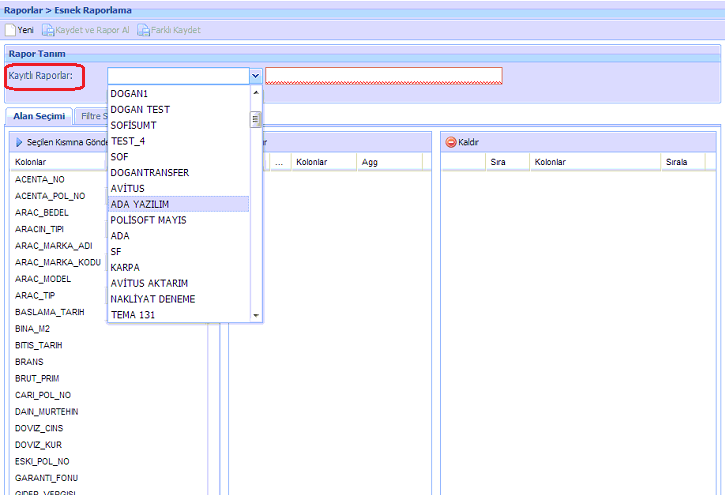
Task: Click the Farklı Kaydet save-as icon
Action: [143, 30]
